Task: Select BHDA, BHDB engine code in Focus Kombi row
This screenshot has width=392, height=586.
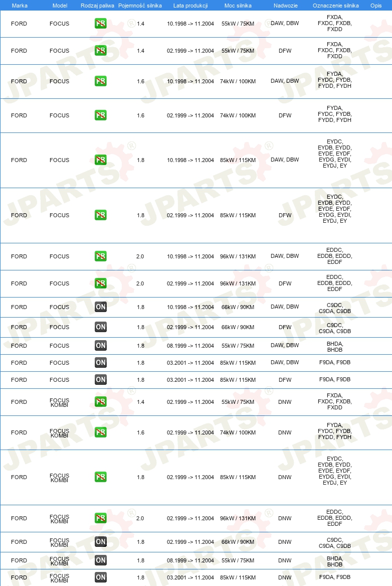Action: tap(335, 561)
